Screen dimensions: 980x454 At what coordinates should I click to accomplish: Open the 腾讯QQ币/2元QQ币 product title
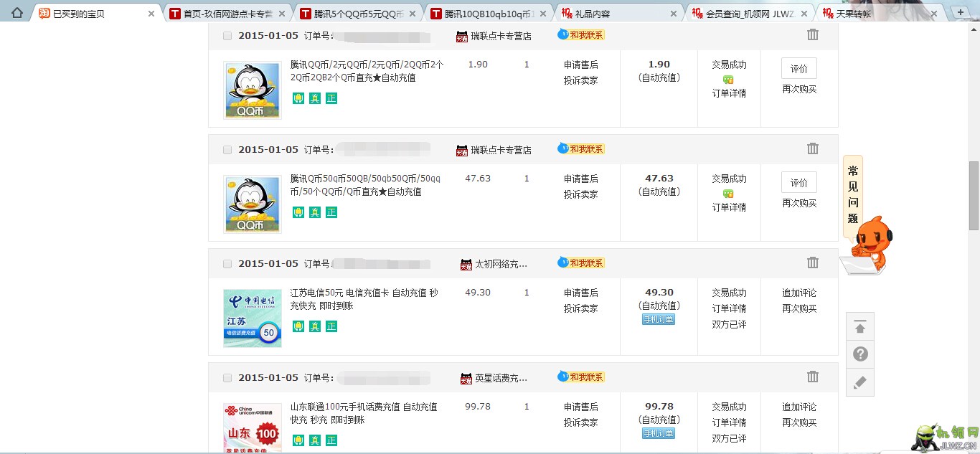tap(367, 71)
